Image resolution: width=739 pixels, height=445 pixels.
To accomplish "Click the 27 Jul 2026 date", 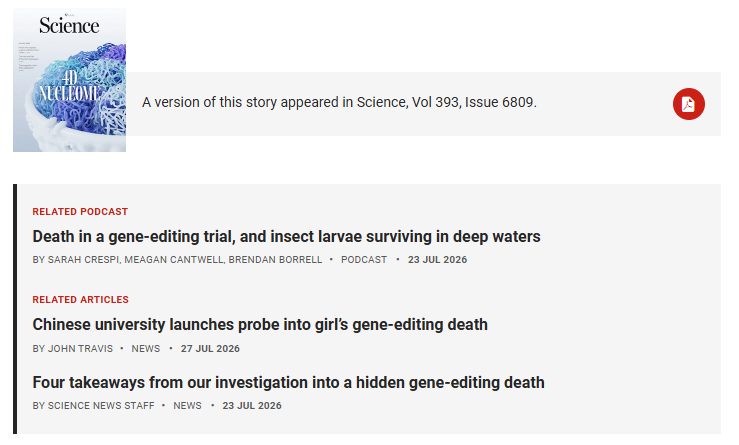I will (210, 348).
